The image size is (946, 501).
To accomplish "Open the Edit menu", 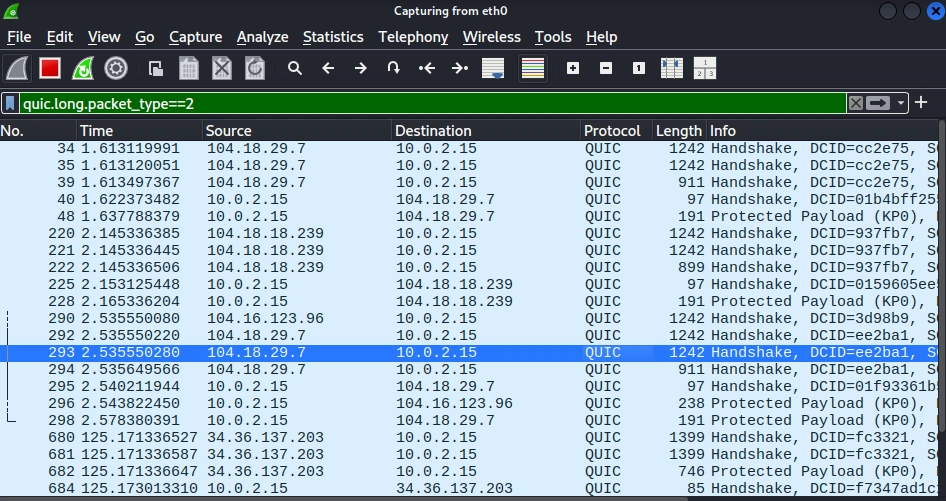I will (x=60, y=37).
